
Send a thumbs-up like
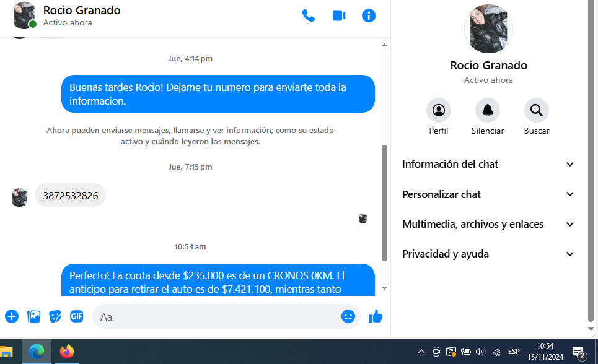pyautogui.click(x=376, y=316)
